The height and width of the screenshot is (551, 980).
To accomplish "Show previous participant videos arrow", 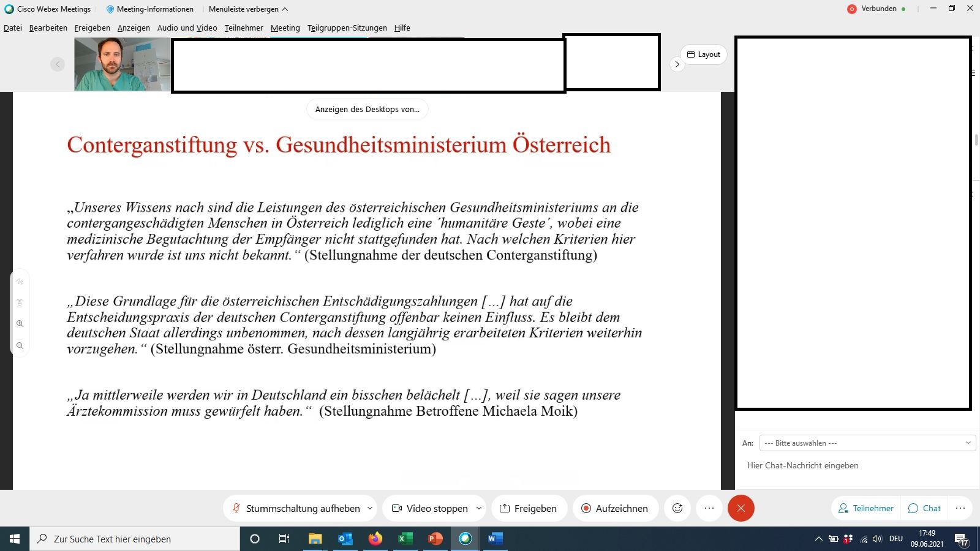I will pyautogui.click(x=58, y=64).
